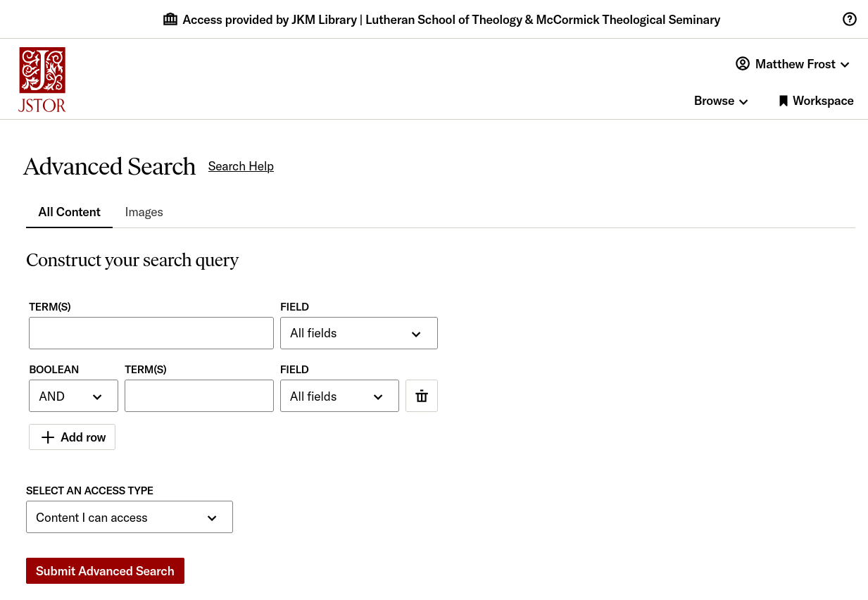Delete the second search row via trash icon
Image resolution: width=868 pixels, height=600 pixels.
point(421,395)
